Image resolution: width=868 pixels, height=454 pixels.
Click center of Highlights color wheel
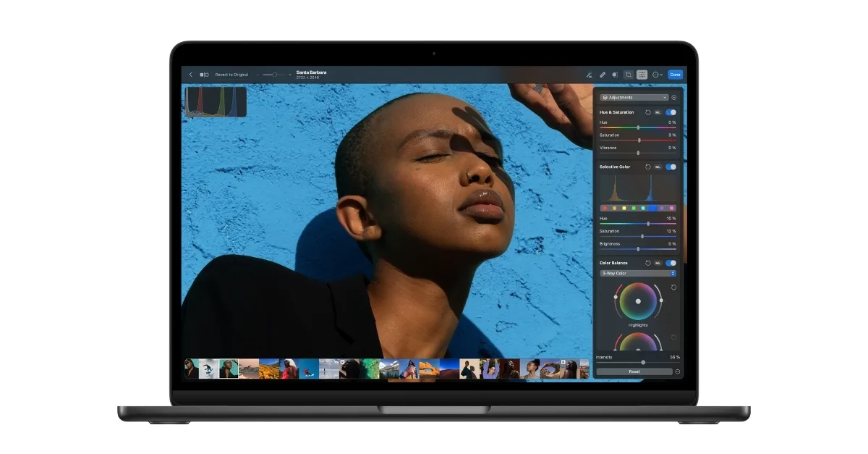point(638,301)
